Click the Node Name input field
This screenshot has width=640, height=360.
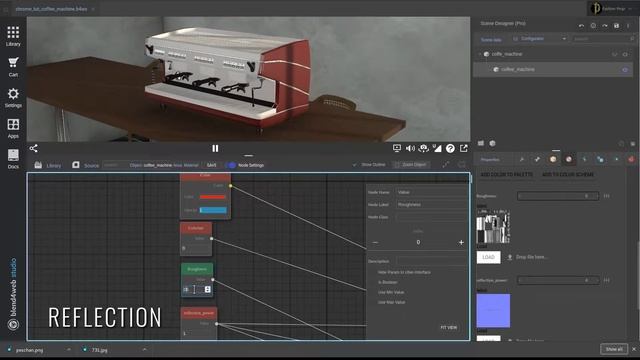[431, 192]
